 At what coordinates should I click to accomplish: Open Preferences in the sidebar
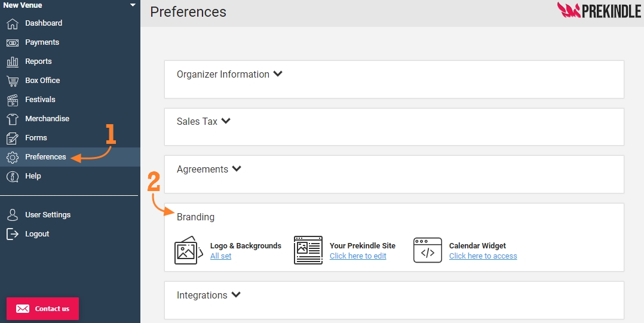pyautogui.click(x=45, y=157)
